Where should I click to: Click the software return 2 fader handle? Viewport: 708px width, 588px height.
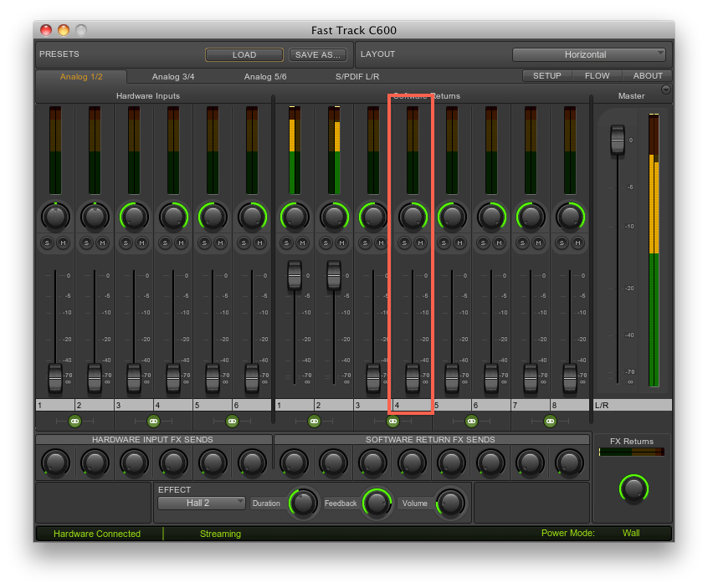(334, 275)
